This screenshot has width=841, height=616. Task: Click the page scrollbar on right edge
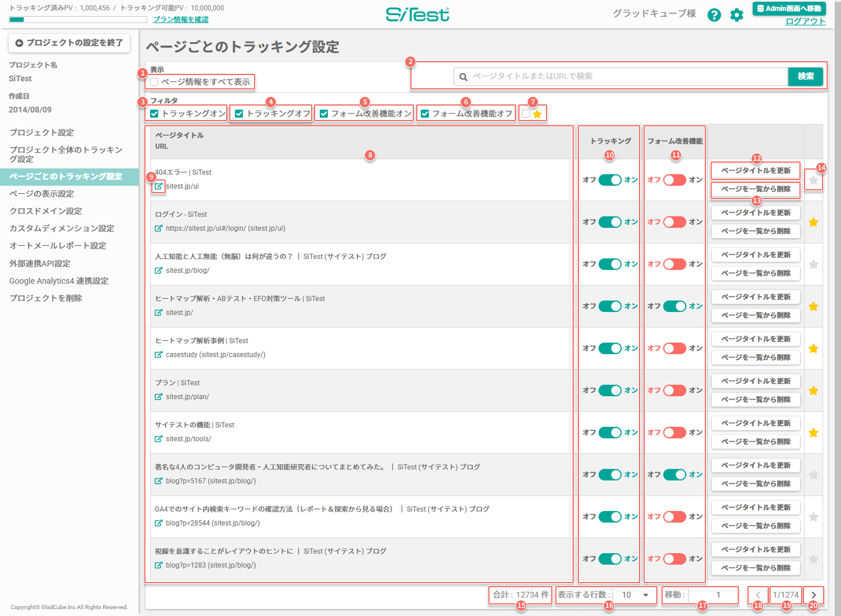(838, 308)
